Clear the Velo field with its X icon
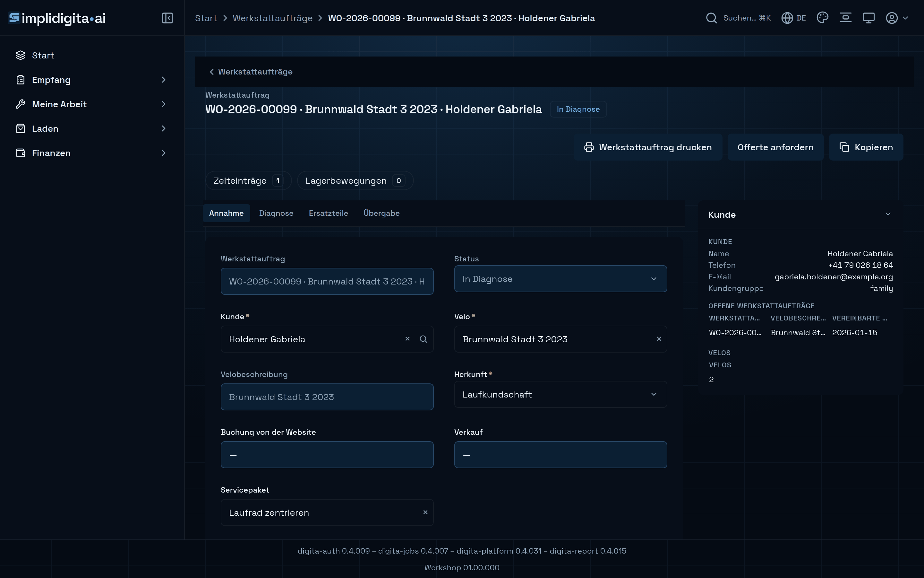924x578 pixels. (659, 339)
